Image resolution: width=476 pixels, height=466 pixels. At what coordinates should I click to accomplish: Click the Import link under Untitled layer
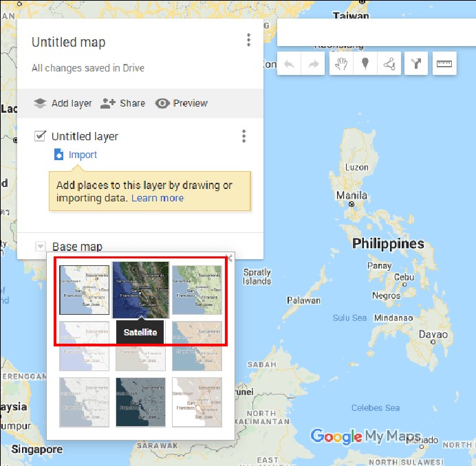83,155
